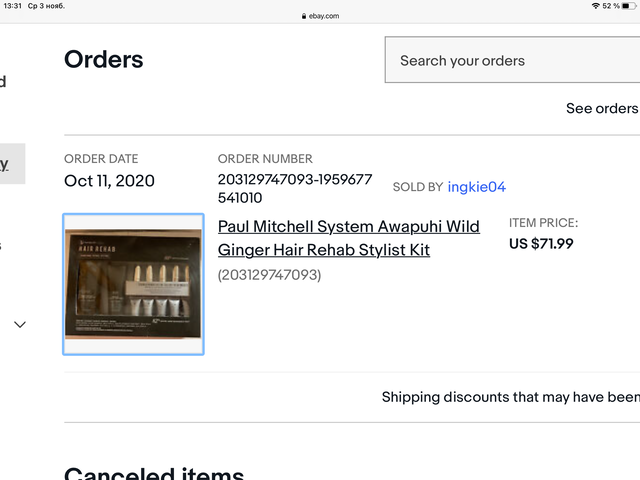Expand the left sidebar chevron arrow
Viewport: 640px width, 480px height.
pyautogui.click(x=19, y=324)
